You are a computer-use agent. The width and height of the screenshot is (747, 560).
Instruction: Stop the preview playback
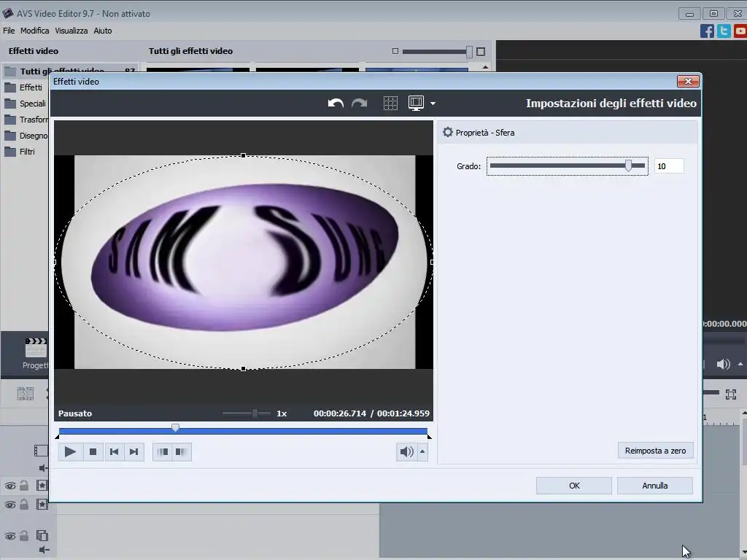93,452
